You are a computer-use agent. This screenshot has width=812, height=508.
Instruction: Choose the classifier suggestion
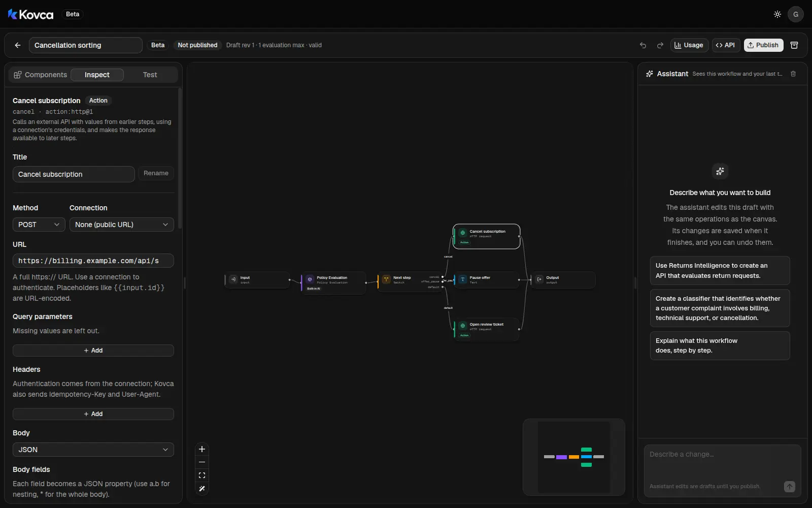pyautogui.click(x=720, y=308)
